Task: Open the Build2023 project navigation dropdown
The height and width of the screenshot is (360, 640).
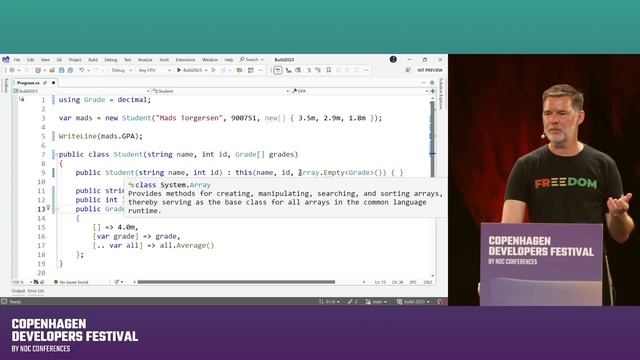Action: point(81,91)
